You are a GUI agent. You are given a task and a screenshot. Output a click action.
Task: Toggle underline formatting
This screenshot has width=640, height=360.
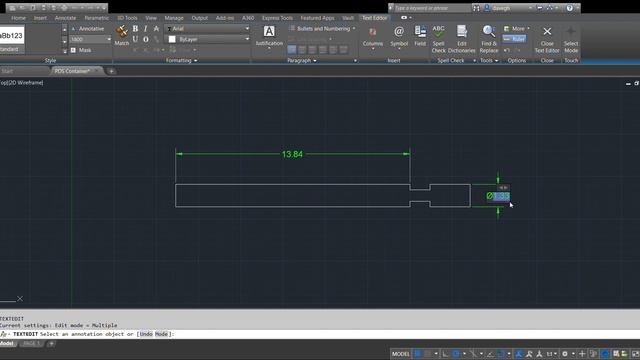pos(135,39)
